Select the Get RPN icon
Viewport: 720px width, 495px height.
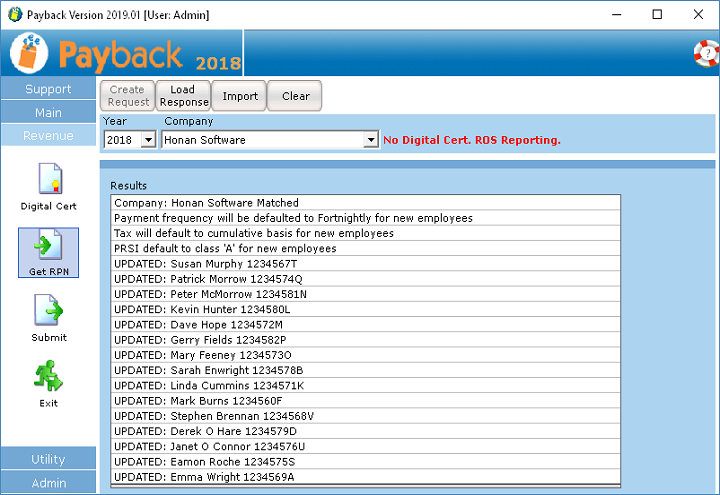point(48,246)
